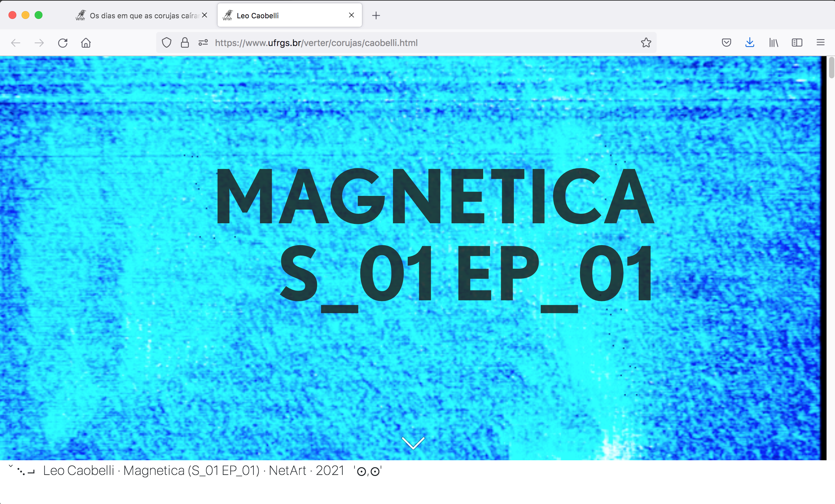Open the Library bookshelf icon
The height and width of the screenshot is (504, 835).
773,43
